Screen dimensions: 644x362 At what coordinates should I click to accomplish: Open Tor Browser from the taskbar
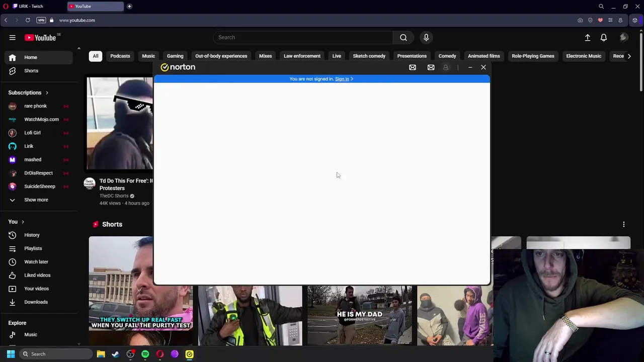[x=175, y=354]
